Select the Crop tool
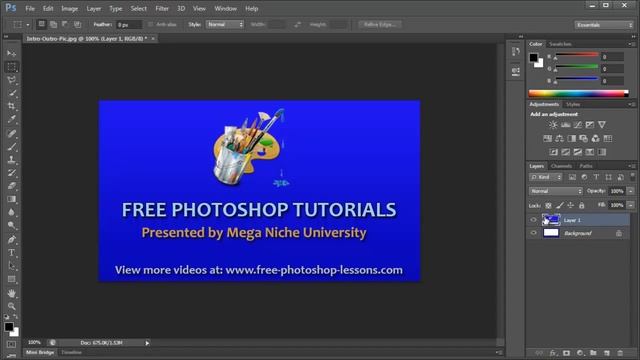 pyautogui.click(x=11, y=106)
